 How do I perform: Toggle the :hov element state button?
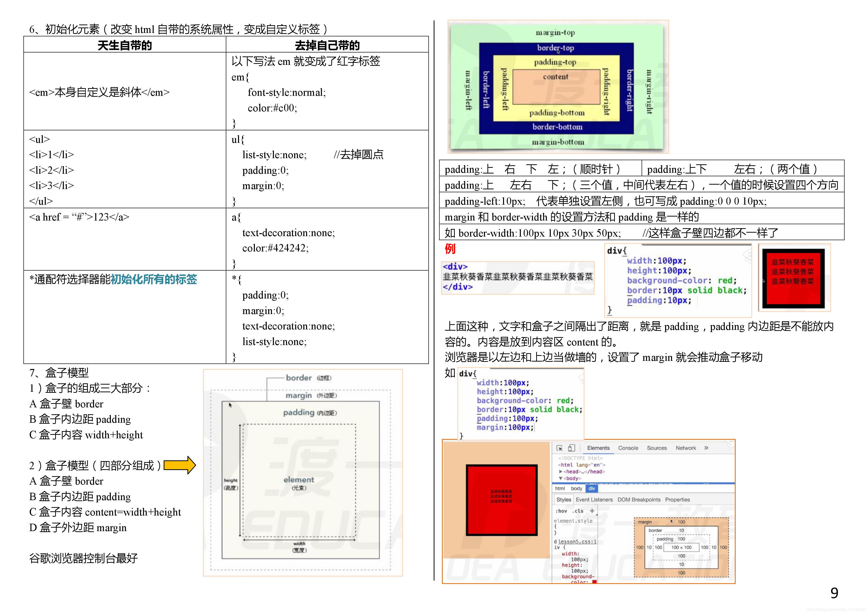(561, 511)
